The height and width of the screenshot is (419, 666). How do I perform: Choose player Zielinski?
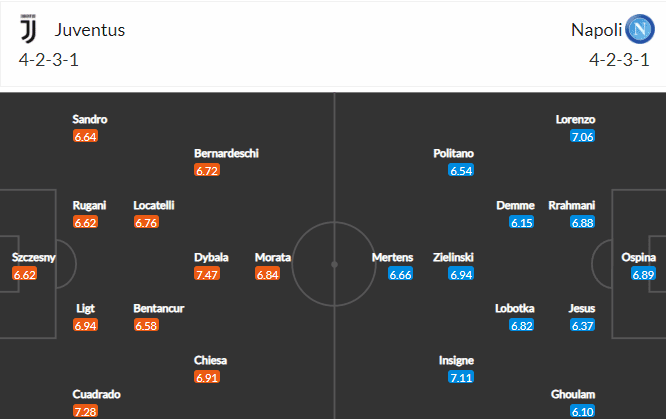(453, 258)
